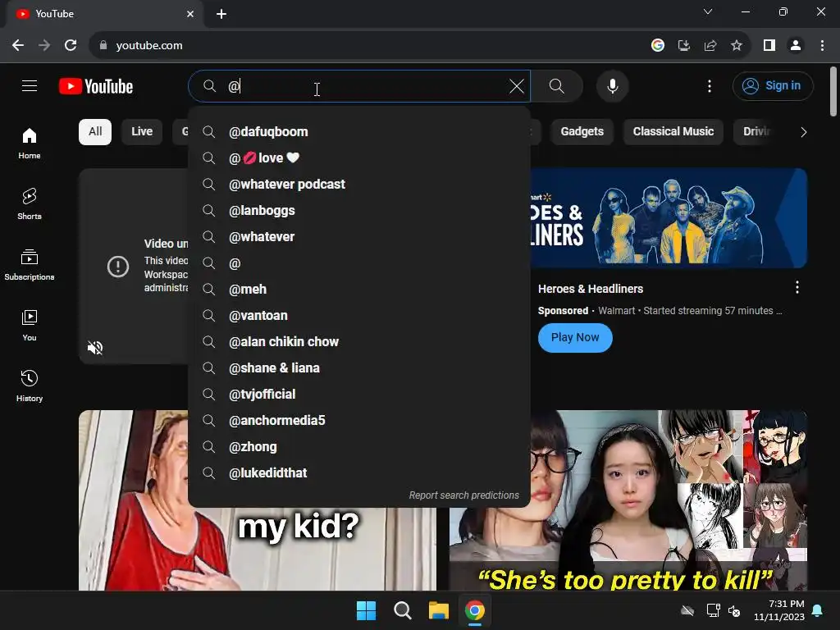Choose the @alan chikin chow suggestion
The image size is (840, 630).
pyautogui.click(x=359, y=342)
